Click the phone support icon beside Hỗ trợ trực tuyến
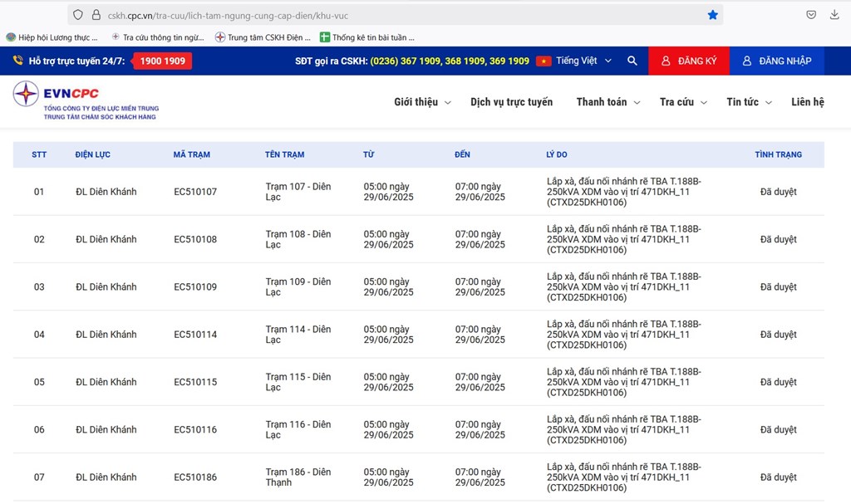851x504 pixels. tap(18, 61)
